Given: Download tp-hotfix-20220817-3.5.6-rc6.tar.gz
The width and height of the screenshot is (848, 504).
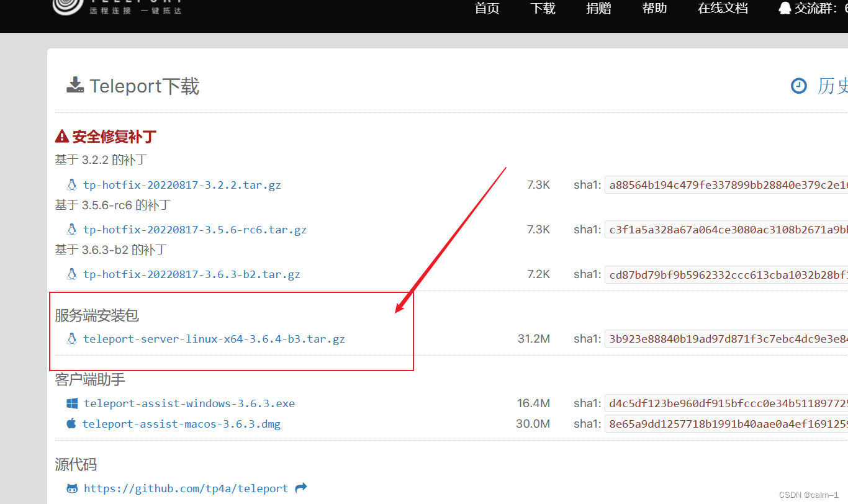Looking at the screenshot, I should 195,230.
